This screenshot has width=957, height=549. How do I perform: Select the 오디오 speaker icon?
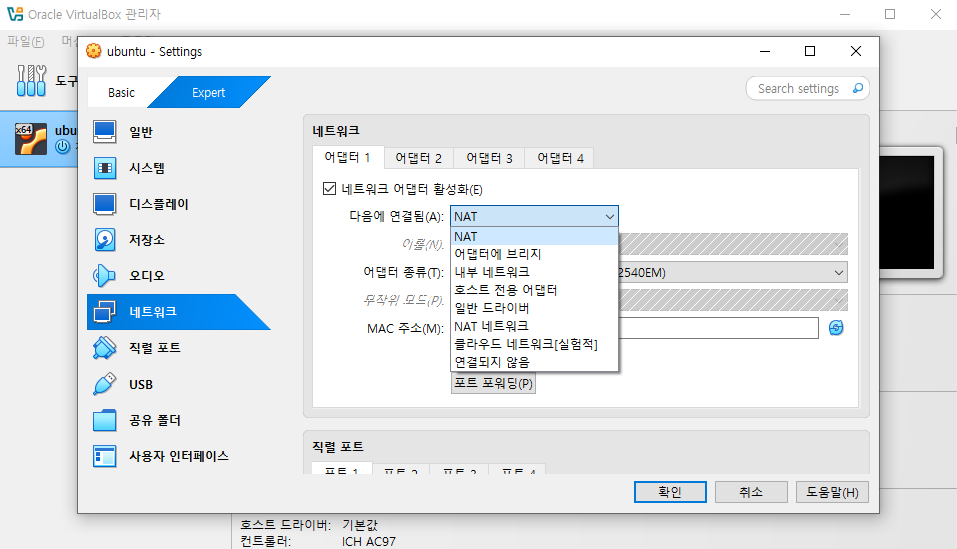coord(104,276)
